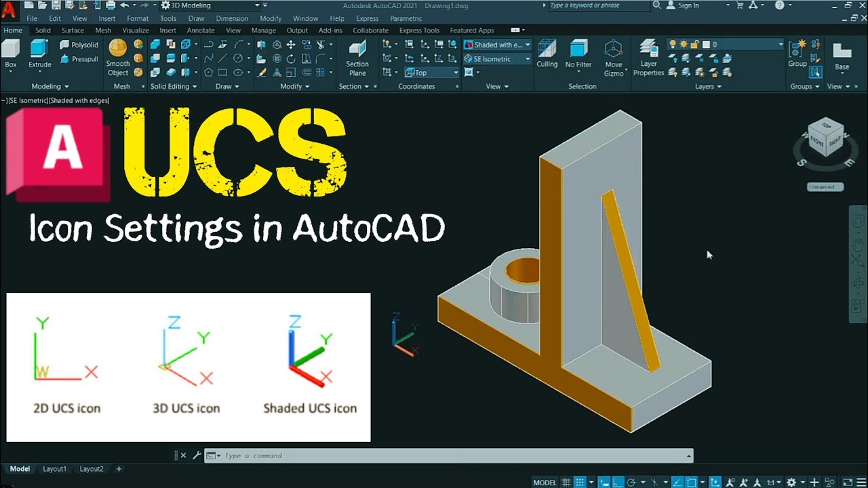Click the search magnifier icon
This screenshot has height=488, width=868.
(657, 5)
